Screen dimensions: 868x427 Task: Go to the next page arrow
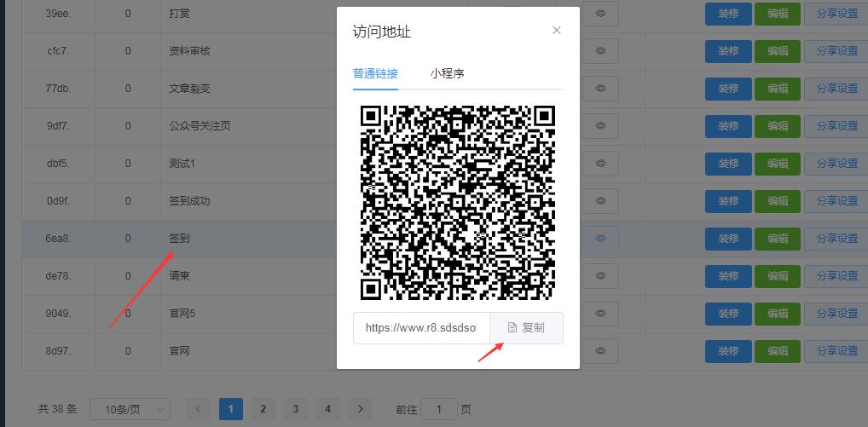point(361,409)
